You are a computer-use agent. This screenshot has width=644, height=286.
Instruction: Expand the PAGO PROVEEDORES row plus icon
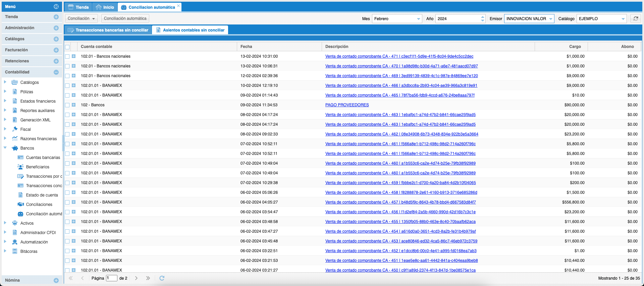pos(73,105)
